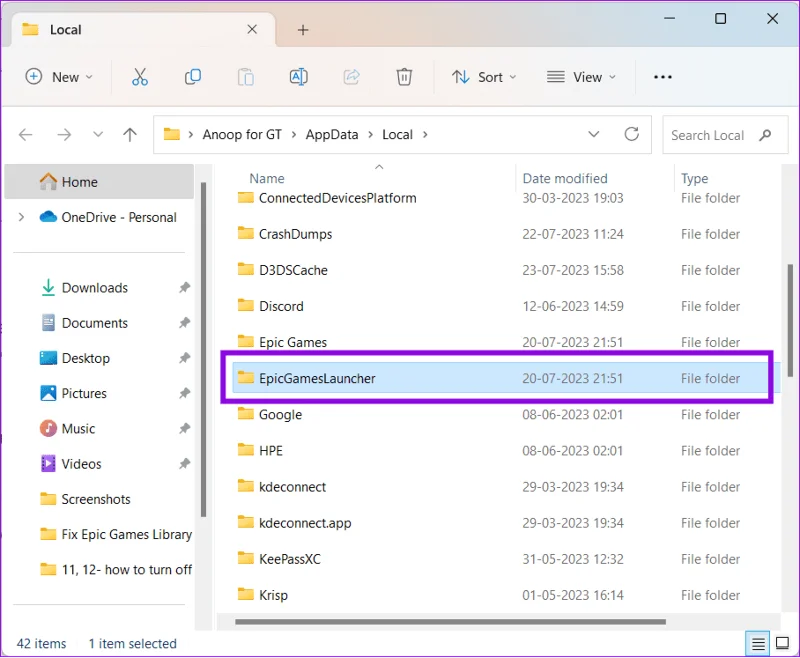Click AppData breadcrumb
The image size is (800, 658).
point(332,135)
